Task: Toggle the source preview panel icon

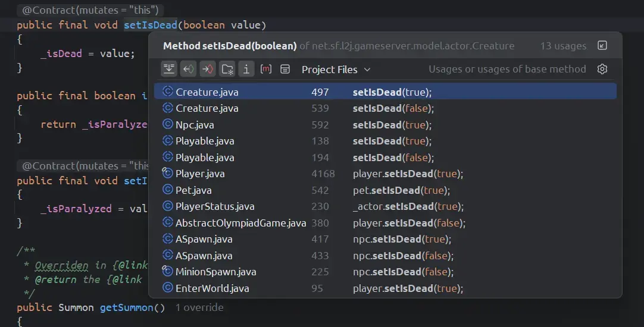Action: (285, 69)
